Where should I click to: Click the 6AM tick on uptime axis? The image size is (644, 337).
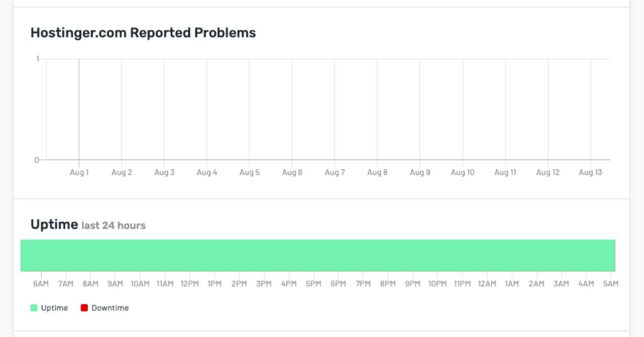pos(41,284)
